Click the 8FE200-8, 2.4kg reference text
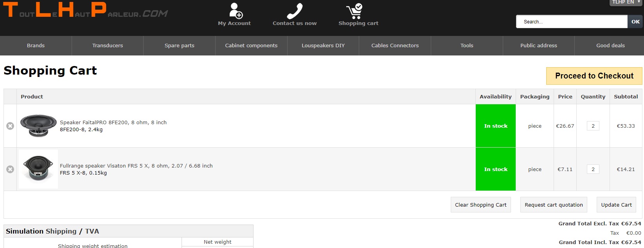This screenshot has width=644, height=248. [x=81, y=129]
